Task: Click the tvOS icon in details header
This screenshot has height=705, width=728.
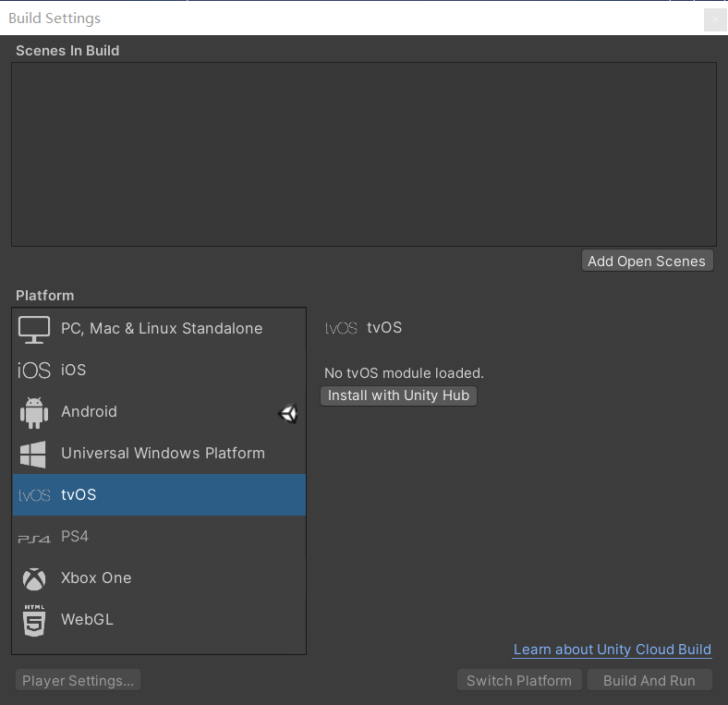Action: (x=341, y=328)
